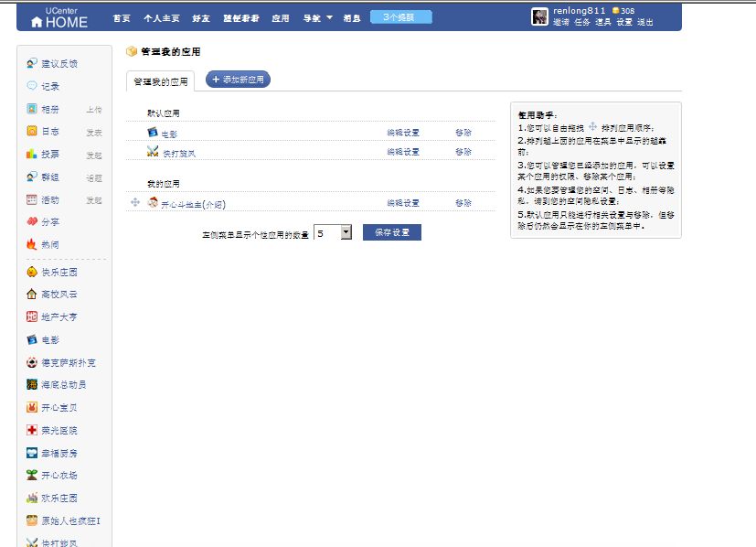The height and width of the screenshot is (547, 756).
Task: Launch 欢乐庄园 castle icon
Action: pyautogui.click(x=32, y=498)
